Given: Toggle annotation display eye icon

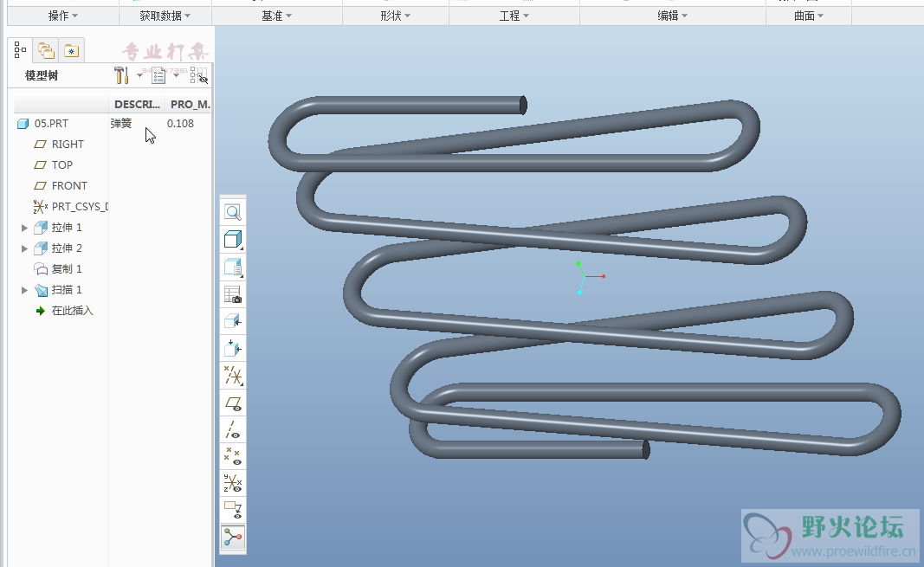Looking at the screenshot, I should [x=233, y=510].
